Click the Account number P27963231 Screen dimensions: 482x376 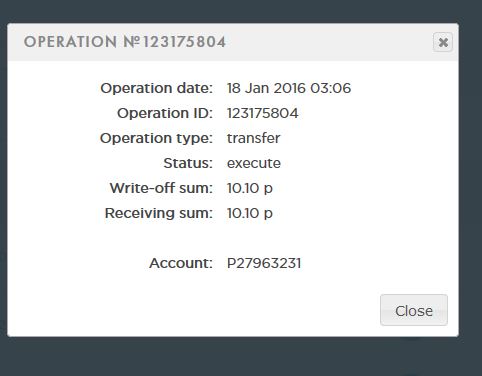click(264, 263)
